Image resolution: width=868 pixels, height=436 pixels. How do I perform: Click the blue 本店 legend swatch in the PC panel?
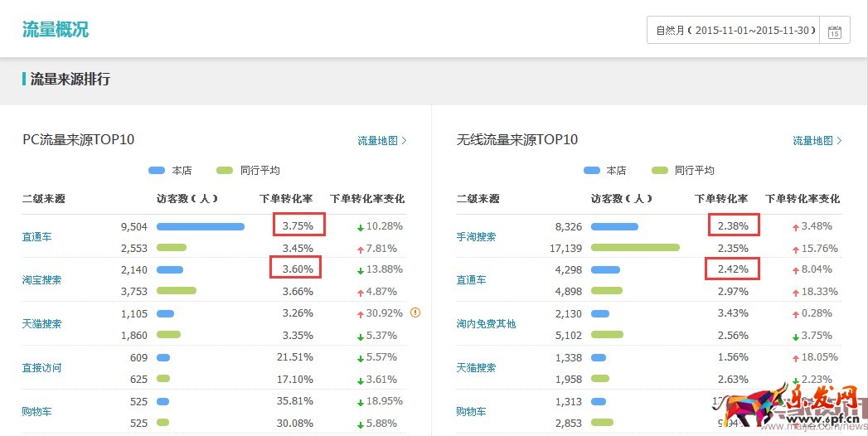tap(157, 171)
